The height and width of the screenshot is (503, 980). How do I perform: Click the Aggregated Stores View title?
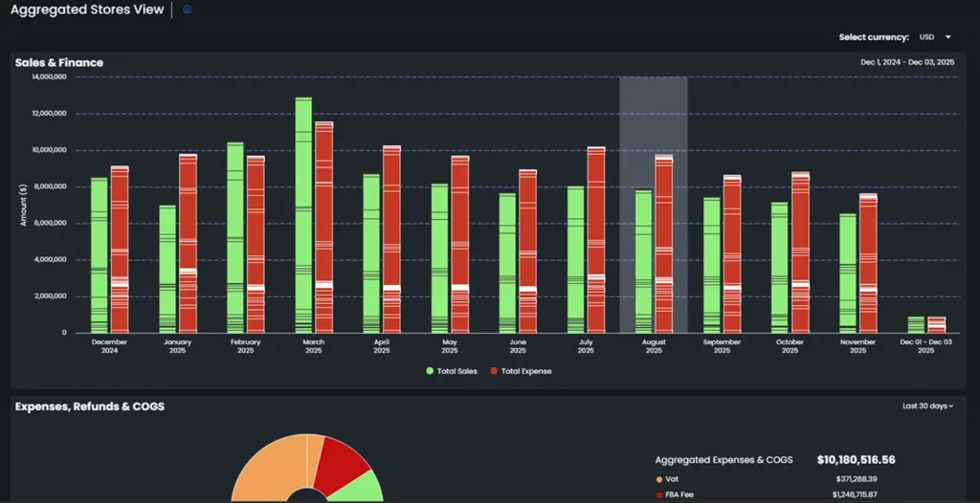87,10
